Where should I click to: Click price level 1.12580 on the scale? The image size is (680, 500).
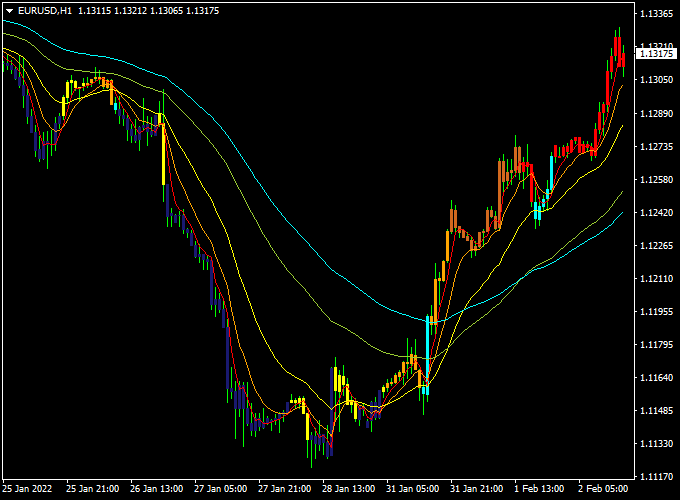click(657, 180)
